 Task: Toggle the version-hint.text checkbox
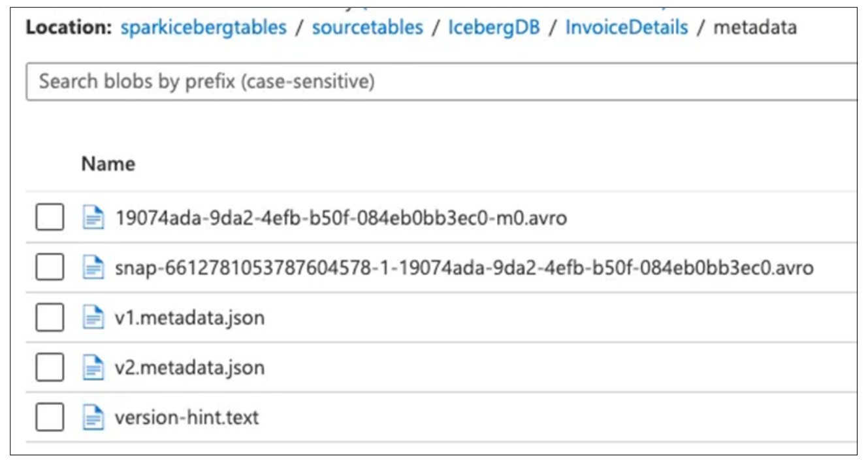[x=50, y=417]
